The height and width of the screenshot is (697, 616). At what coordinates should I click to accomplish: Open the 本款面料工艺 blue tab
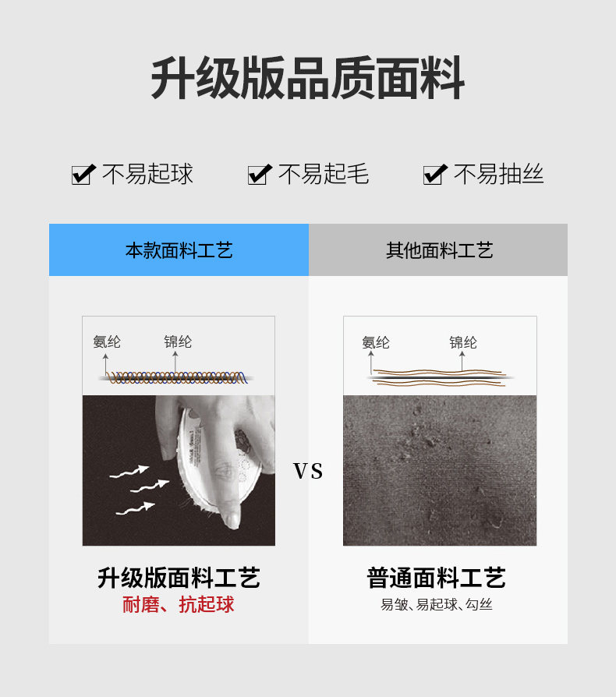[x=179, y=249]
